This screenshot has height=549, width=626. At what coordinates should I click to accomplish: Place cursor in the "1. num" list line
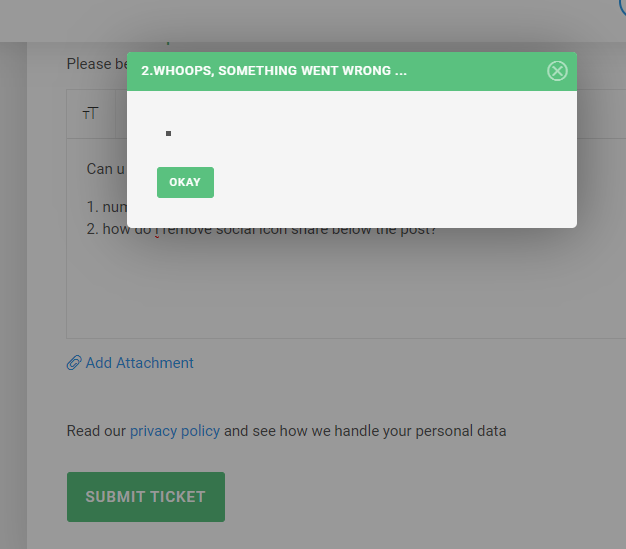(107, 207)
